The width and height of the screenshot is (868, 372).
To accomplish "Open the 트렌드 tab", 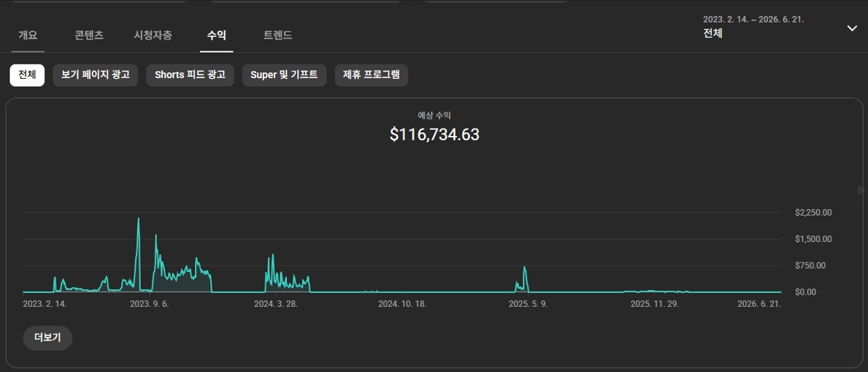I will (278, 36).
